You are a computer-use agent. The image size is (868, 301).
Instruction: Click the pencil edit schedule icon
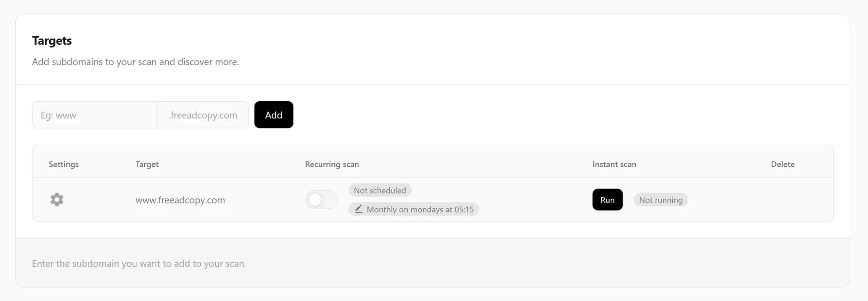[359, 209]
